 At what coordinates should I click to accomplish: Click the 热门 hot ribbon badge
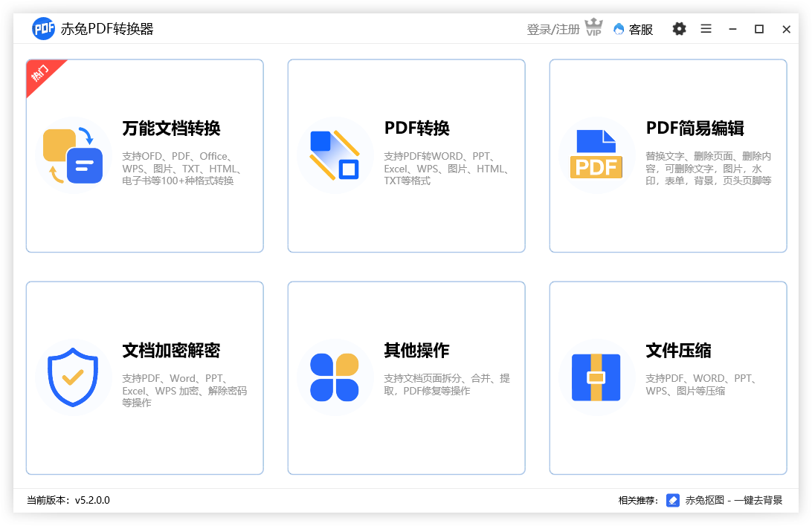39,74
